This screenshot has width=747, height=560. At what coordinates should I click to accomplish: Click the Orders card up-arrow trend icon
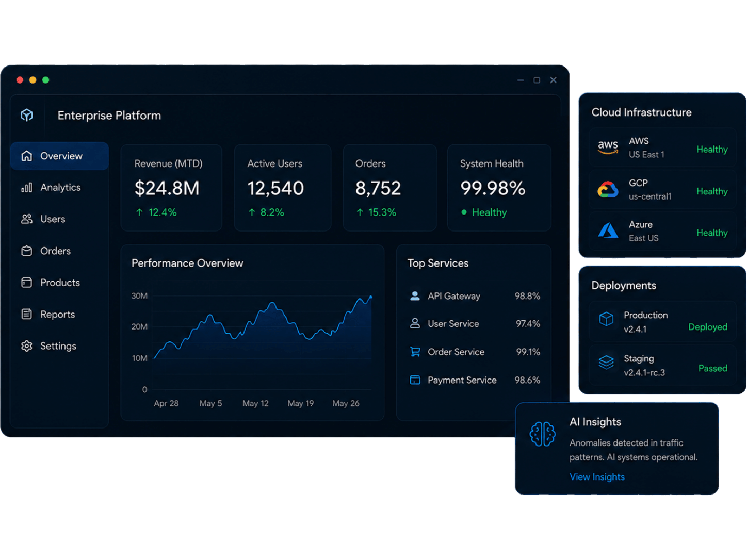[x=360, y=212]
